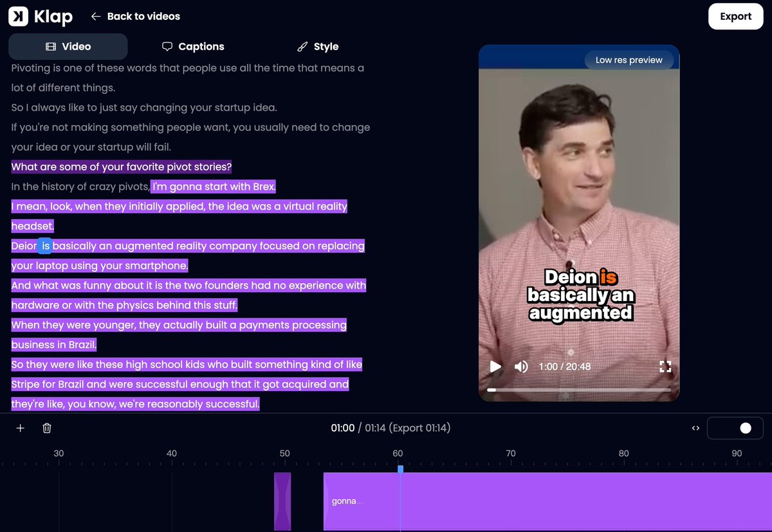Click the blue playhead marker on timeline
Screen dimensions: 772x532
point(400,470)
